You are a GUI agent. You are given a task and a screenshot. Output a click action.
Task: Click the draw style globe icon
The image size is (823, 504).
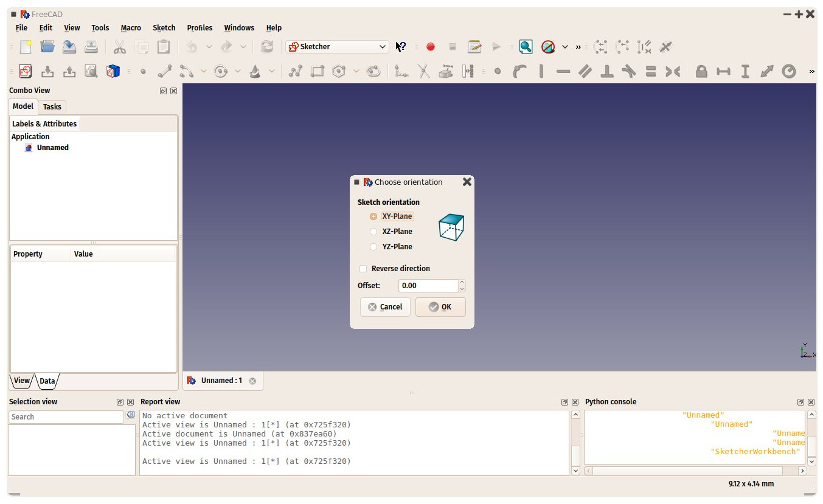click(x=548, y=47)
